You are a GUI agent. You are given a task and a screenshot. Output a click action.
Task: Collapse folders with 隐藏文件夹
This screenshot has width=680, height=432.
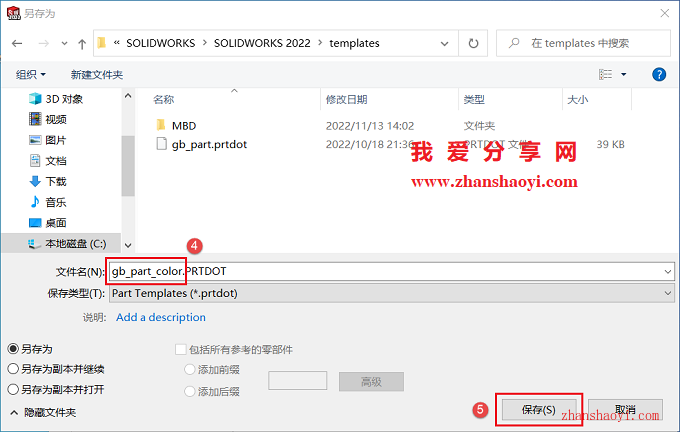point(43,412)
